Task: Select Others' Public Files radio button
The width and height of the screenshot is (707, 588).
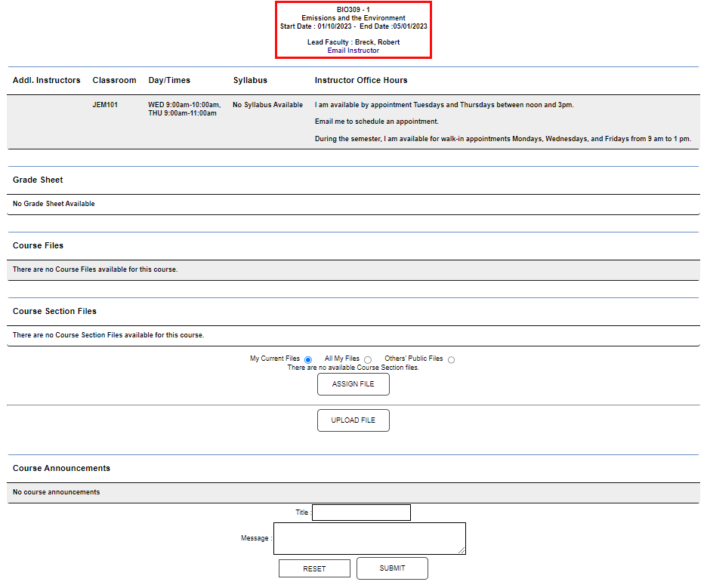Action: (451, 360)
